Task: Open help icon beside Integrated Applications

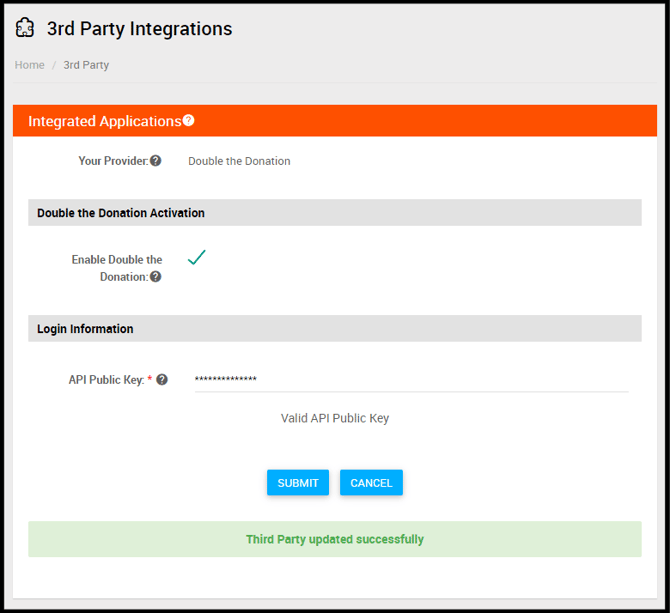Action: [x=188, y=121]
